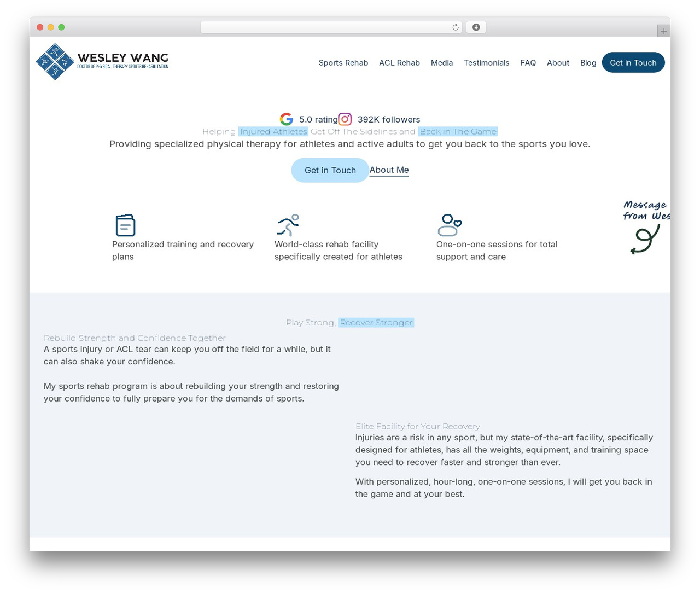The image size is (700, 593).
Task: Click the World-class rehab facility text
Action: 339,251
